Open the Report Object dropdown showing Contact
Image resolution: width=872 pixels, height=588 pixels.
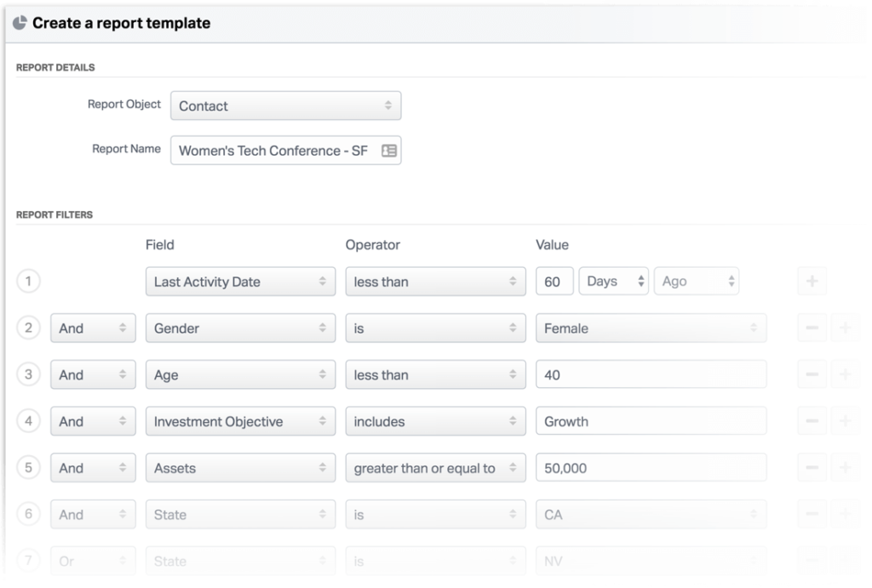(286, 106)
